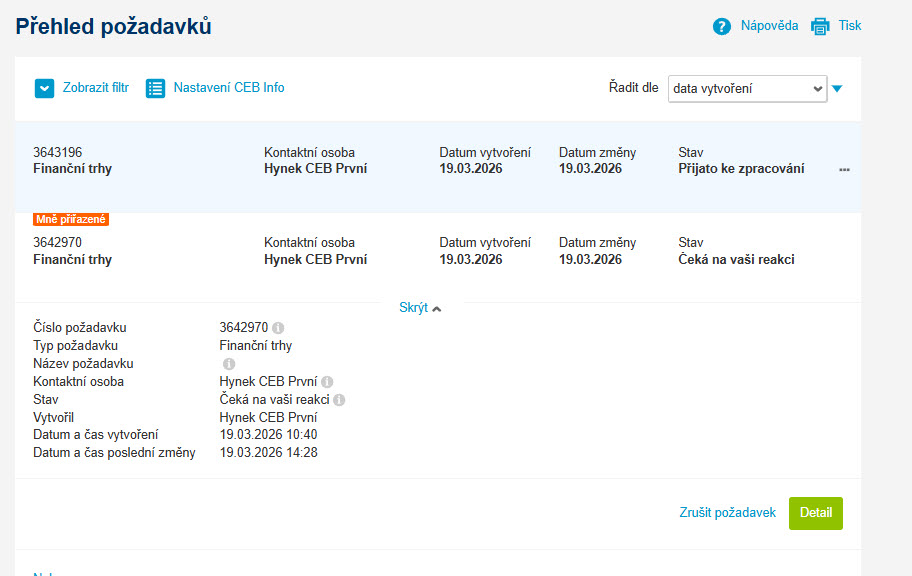This screenshot has width=912, height=576.
Task: Click the Zobrazit filtr arrow icon
Action: [x=44, y=88]
